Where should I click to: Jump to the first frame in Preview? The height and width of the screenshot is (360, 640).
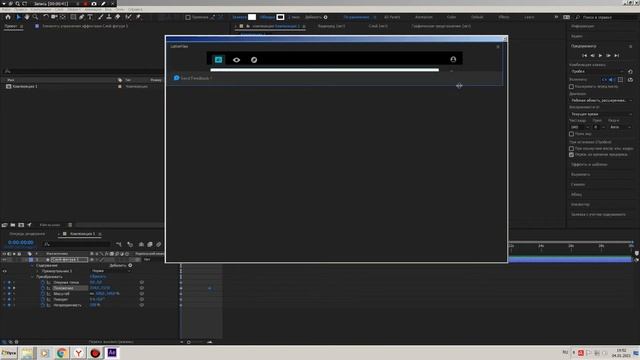584,56
